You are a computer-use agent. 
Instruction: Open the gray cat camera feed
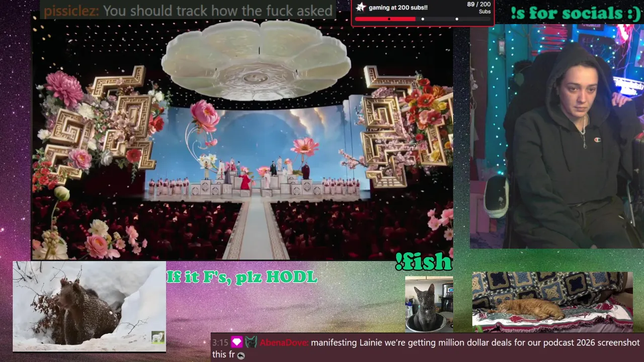(x=429, y=304)
